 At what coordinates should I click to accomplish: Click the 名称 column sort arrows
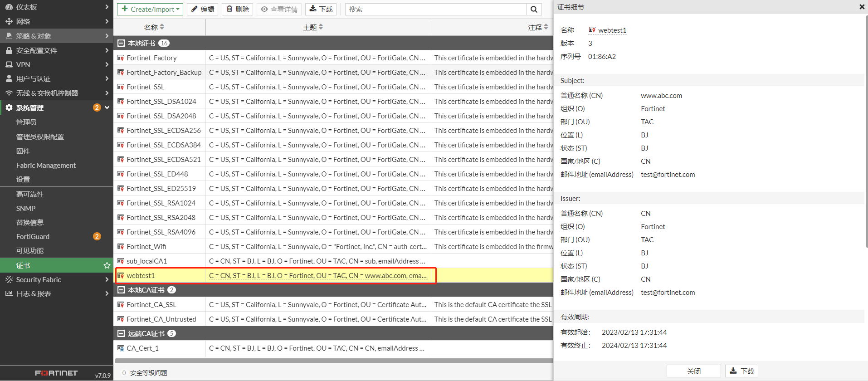pos(162,27)
